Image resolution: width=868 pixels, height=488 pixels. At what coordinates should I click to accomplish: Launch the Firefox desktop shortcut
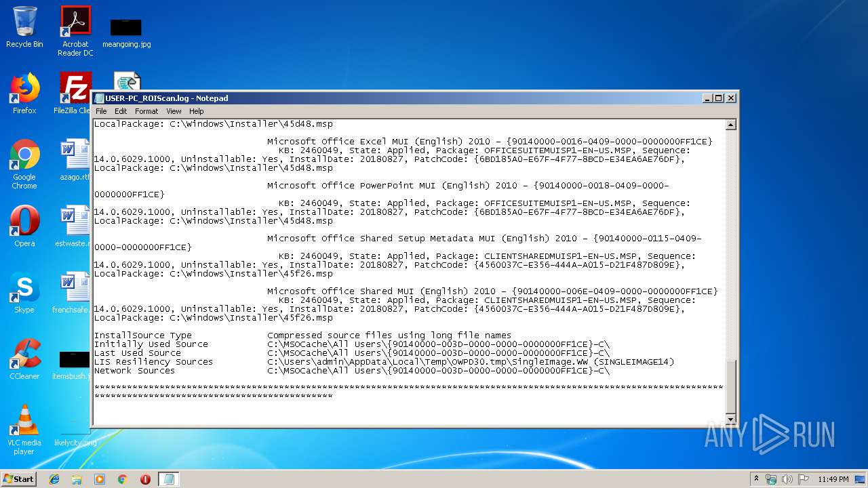(24, 93)
